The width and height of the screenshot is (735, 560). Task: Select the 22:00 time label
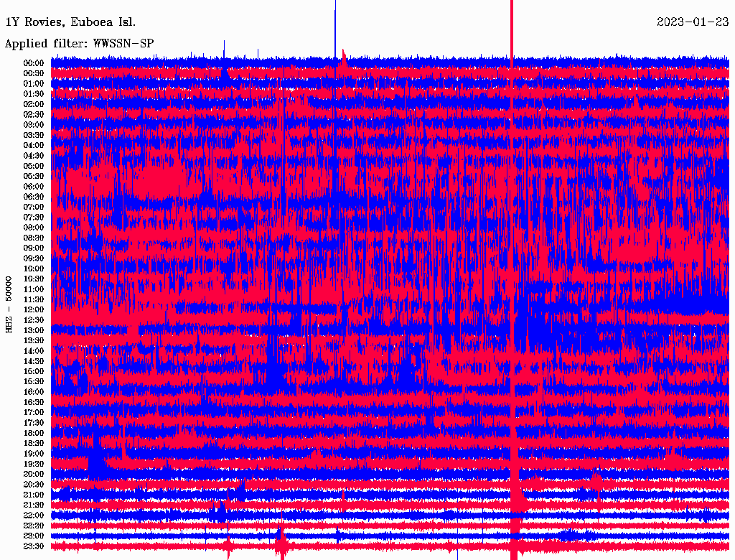click(34, 515)
